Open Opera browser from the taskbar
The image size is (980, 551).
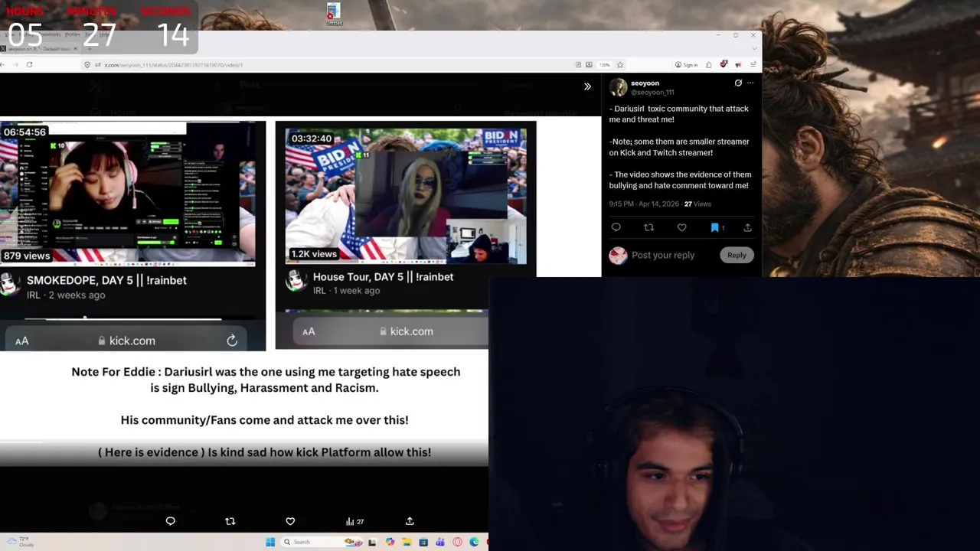pos(457,542)
